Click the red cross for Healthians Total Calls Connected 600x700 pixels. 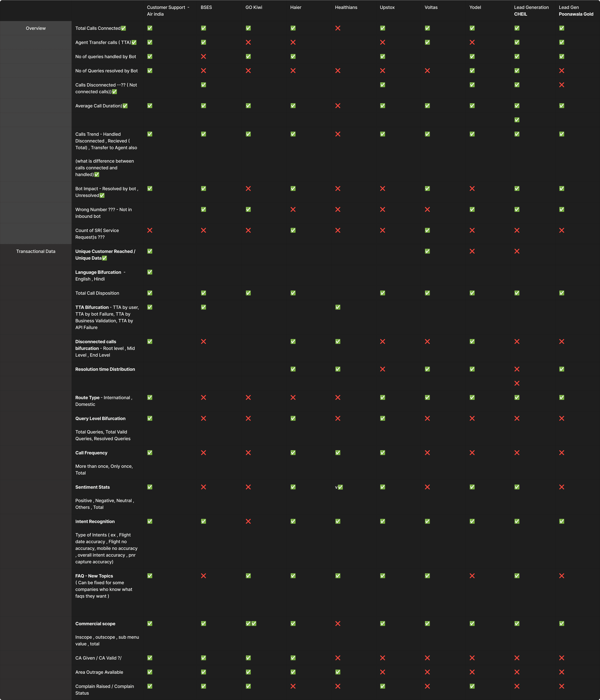[337, 28]
